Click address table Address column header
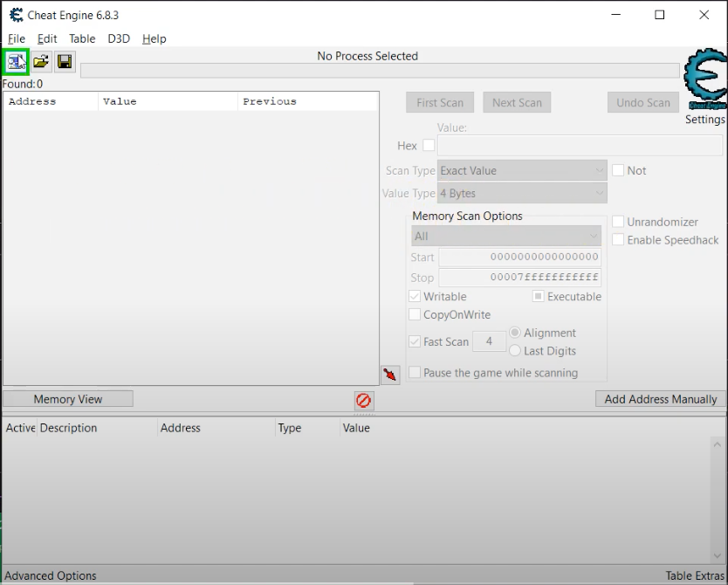728x585 pixels. pos(216,428)
